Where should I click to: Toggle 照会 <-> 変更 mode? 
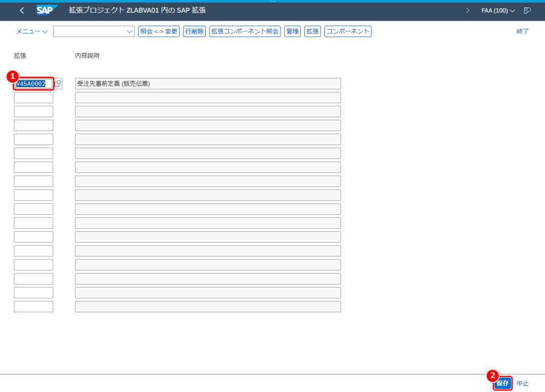159,31
